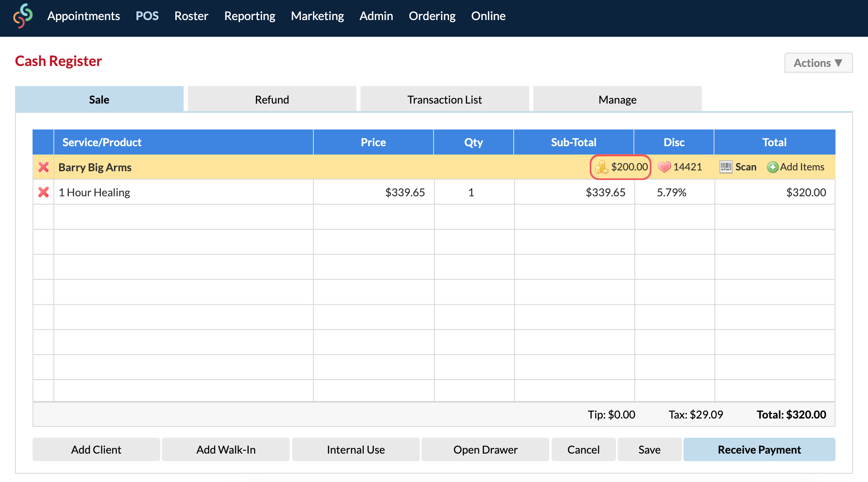Click the 5.79% discount cell
This screenshot has width=868, height=482.
point(674,192)
